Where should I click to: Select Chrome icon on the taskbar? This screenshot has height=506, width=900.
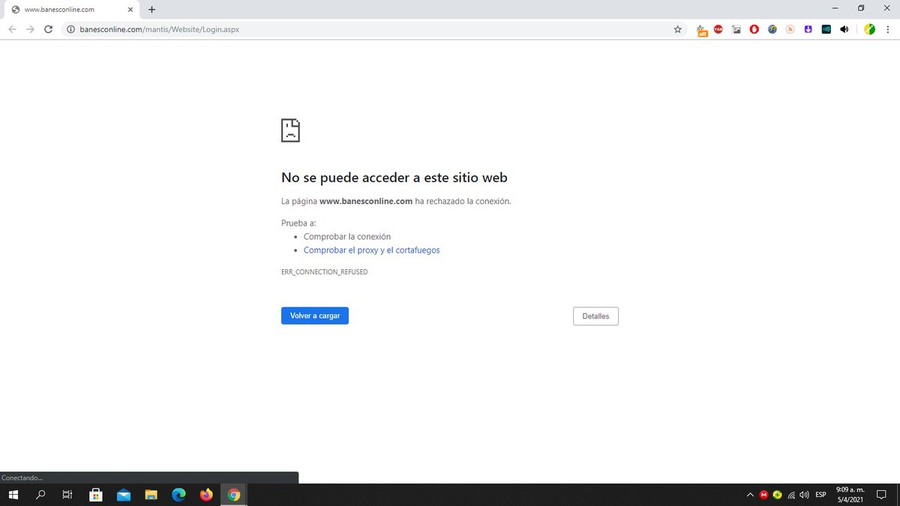tap(234, 495)
